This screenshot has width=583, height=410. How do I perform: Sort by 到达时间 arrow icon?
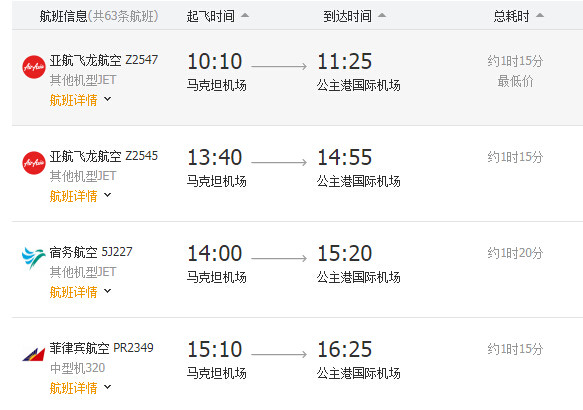point(382,16)
